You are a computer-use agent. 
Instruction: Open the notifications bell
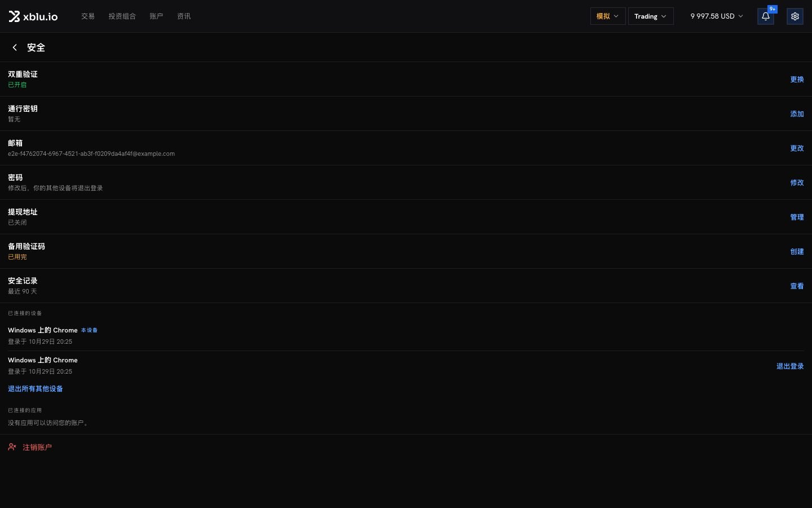[x=765, y=16]
